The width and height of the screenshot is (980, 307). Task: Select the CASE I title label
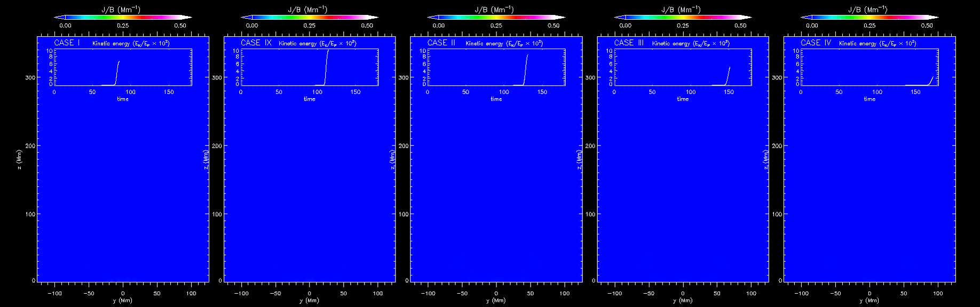pyautogui.click(x=67, y=43)
